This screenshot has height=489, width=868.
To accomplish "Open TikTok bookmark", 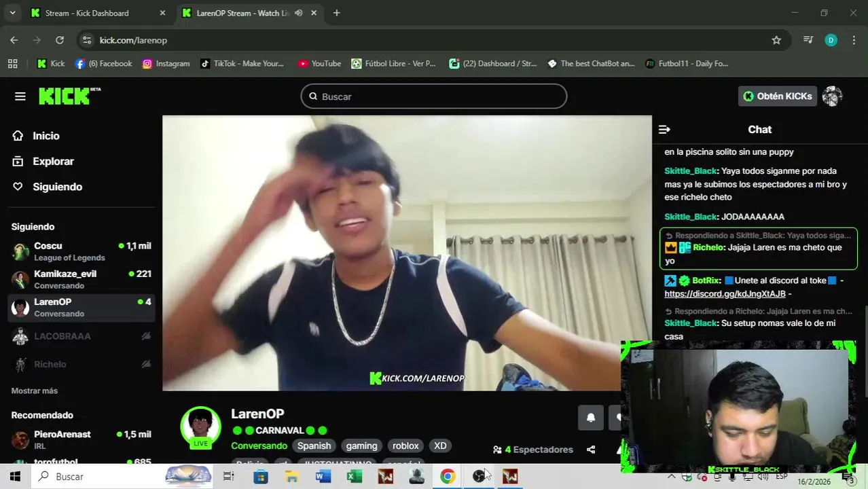I will 242,63.
